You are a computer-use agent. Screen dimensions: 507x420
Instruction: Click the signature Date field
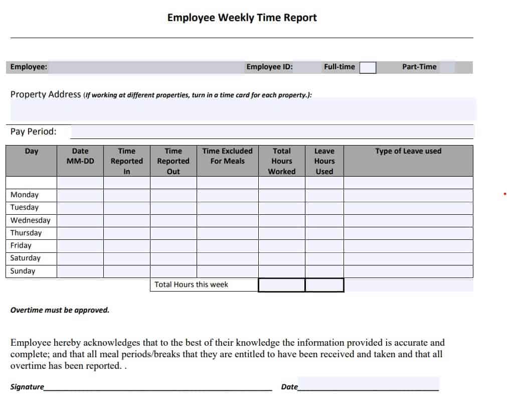(369, 384)
